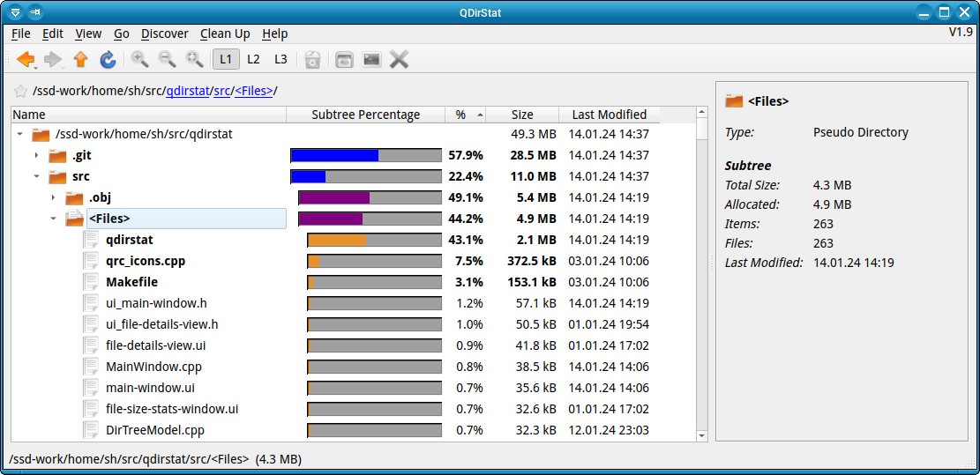The image size is (980, 475).
Task: Click the file icon of DirTreeModel.cpp
Action: (x=91, y=430)
